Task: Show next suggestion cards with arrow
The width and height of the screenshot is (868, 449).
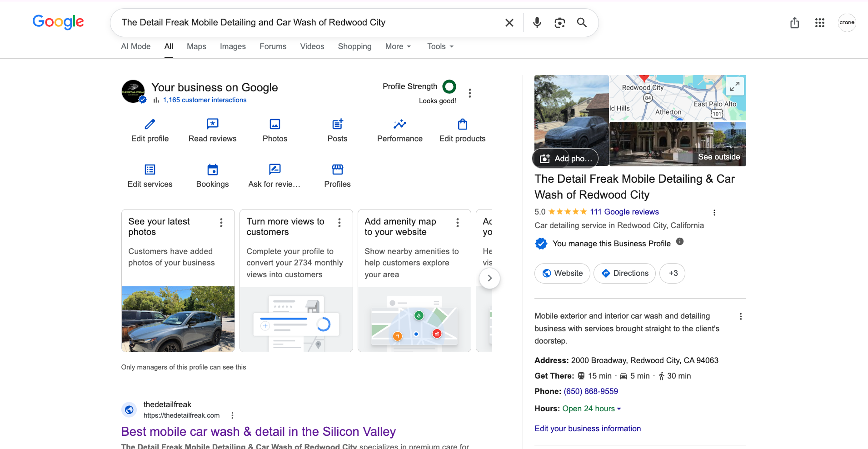Action: click(x=489, y=278)
